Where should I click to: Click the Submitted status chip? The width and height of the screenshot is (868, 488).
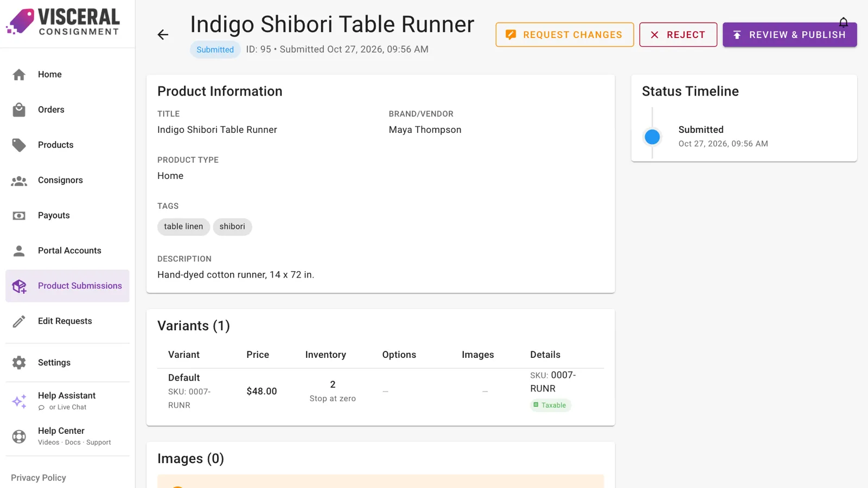click(215, 49)
